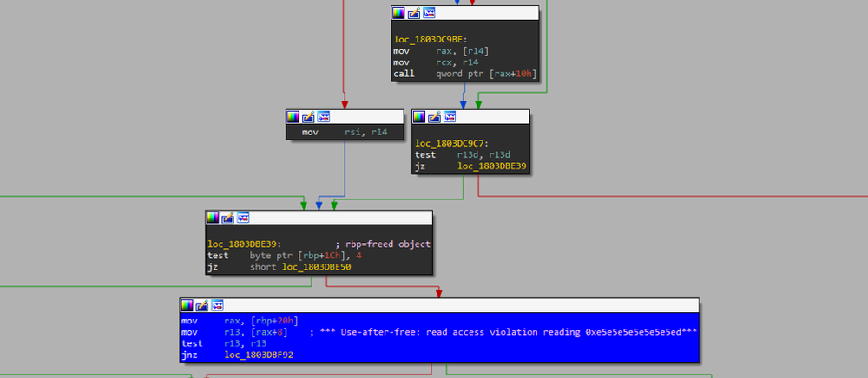Click pencil edit icon on 'mov rsi, r14' node
The image size is (868, 378).
[308, 116]
